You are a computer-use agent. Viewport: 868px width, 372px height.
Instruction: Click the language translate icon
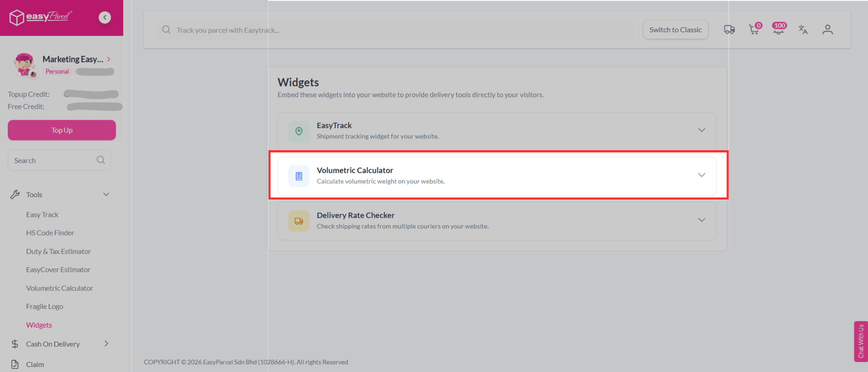pos(803,30)
